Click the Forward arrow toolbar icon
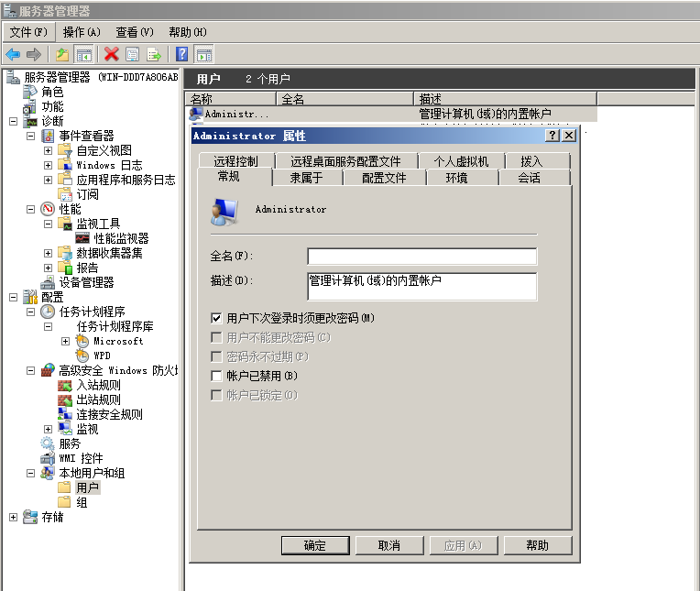This screenshot has height=591, width=700. (x=34, y=54)
